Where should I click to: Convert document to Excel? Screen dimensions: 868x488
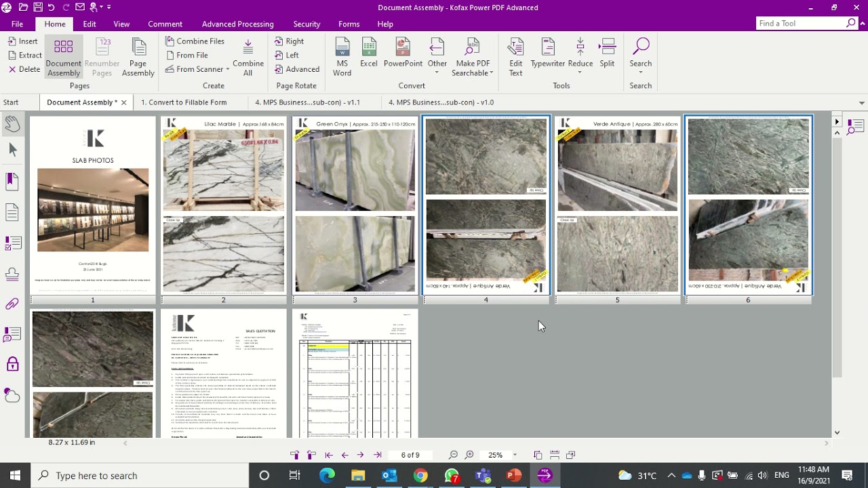click(368, 56)
